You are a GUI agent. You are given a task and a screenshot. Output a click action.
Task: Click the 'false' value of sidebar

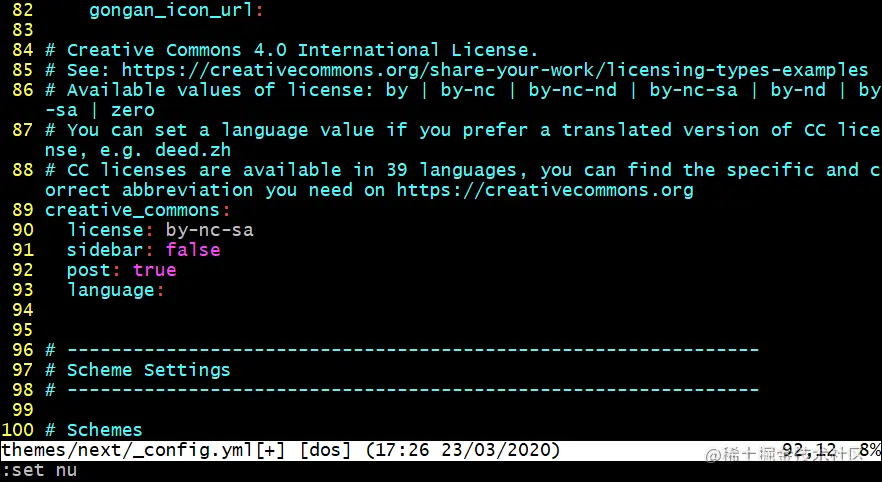tap(193, 250)
